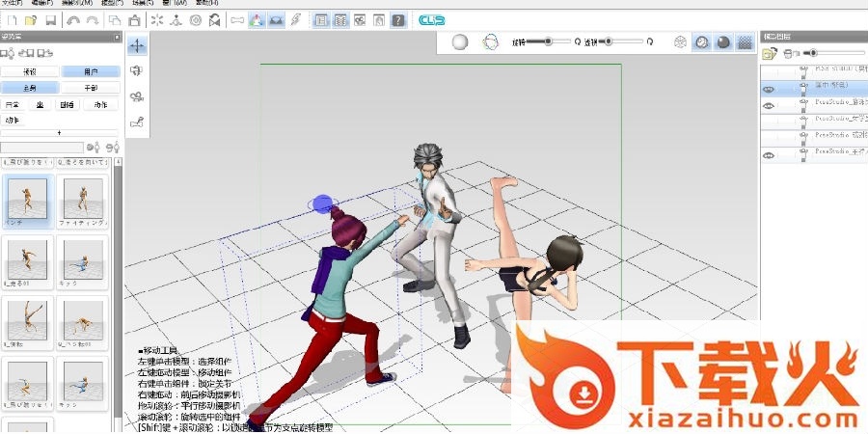
Task: Click the undo arrow icon
Action: (72, 20)
